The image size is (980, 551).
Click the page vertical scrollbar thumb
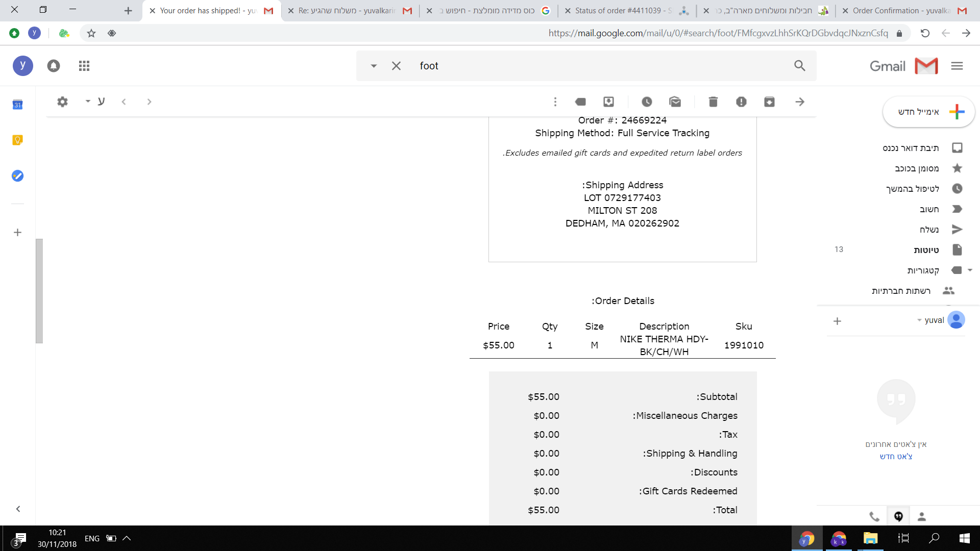(39, 291)
